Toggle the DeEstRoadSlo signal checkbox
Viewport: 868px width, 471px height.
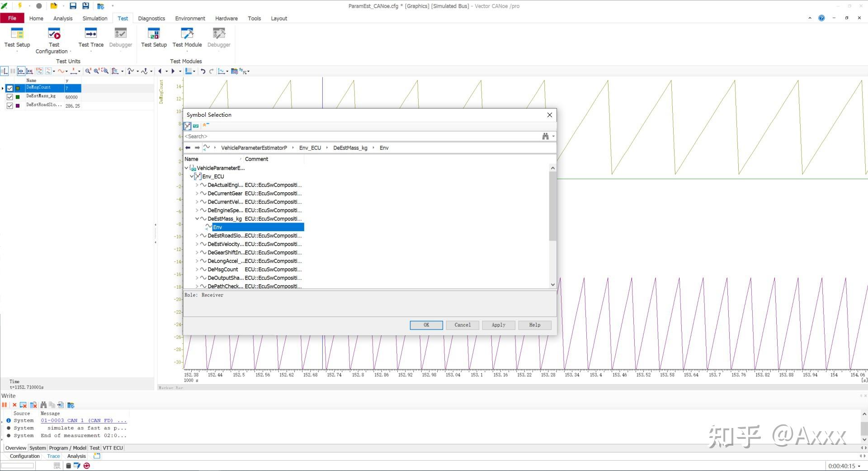10,106
